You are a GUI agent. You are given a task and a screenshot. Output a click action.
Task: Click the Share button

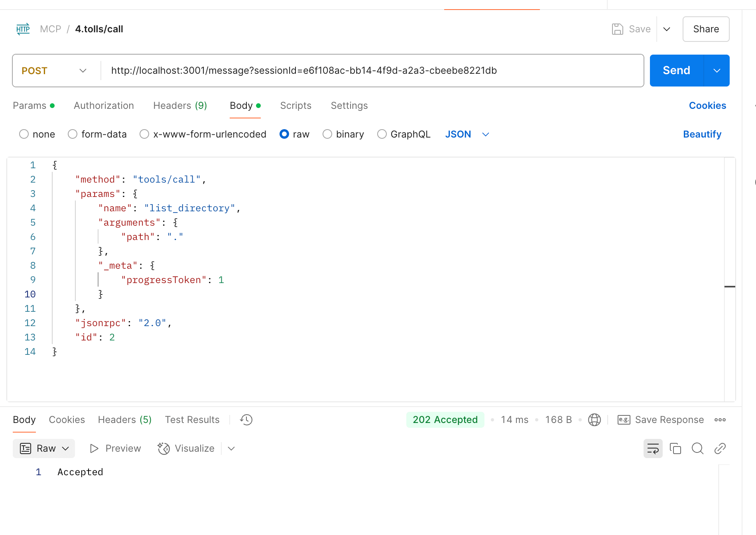click(706, 29)
